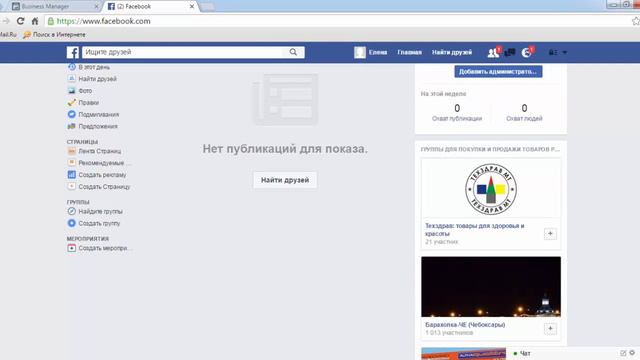The height and width of the screenshot is (360, 640).
Task: Click the 'Создать Страницу' icon
Action: point(71,187)
